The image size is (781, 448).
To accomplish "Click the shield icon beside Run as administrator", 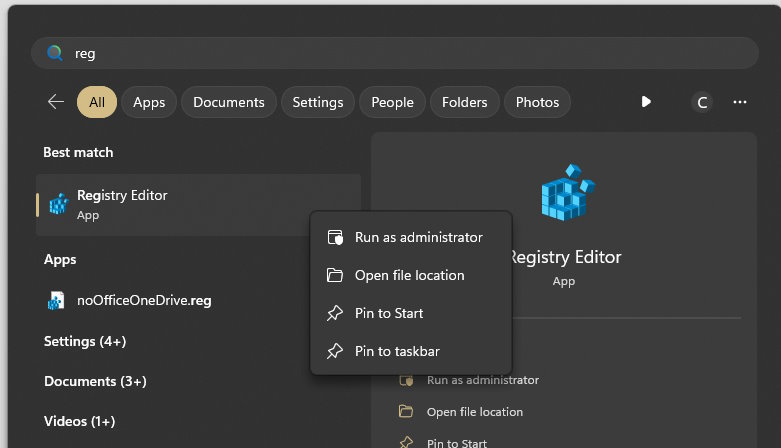I will 335,237.
